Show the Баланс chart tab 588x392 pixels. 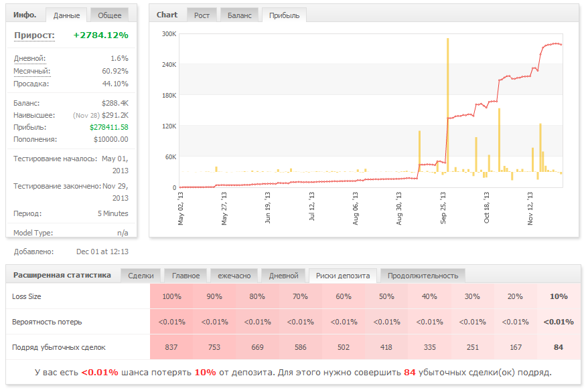tap(240, 15)
